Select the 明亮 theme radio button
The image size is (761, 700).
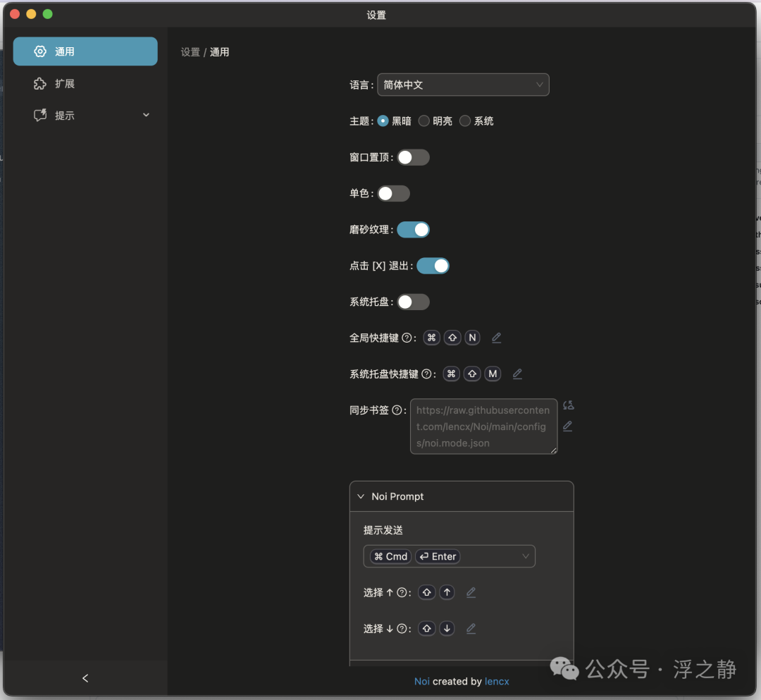[x=423, y=121]
